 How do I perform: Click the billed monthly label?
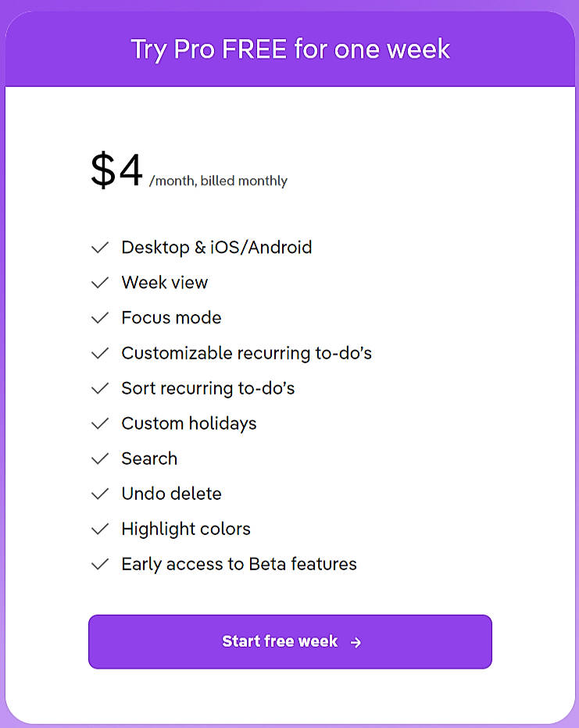pyautogui.click(x=219, y=180)
